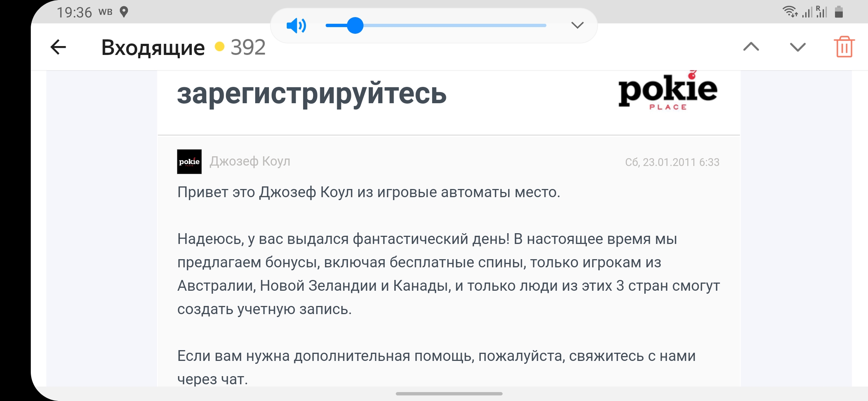
Task: Delete this email with the trash icon
Action: click(x=844, y=47)
